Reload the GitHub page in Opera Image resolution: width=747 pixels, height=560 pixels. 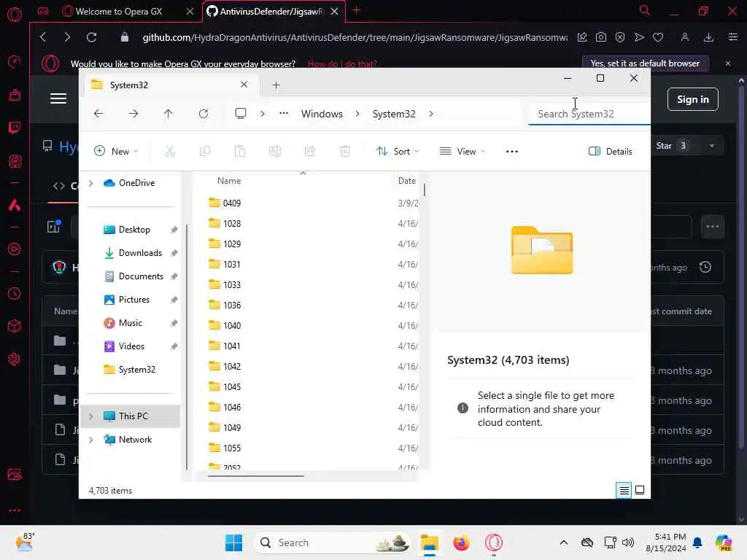pyautogui.click(x=91, y=37)
